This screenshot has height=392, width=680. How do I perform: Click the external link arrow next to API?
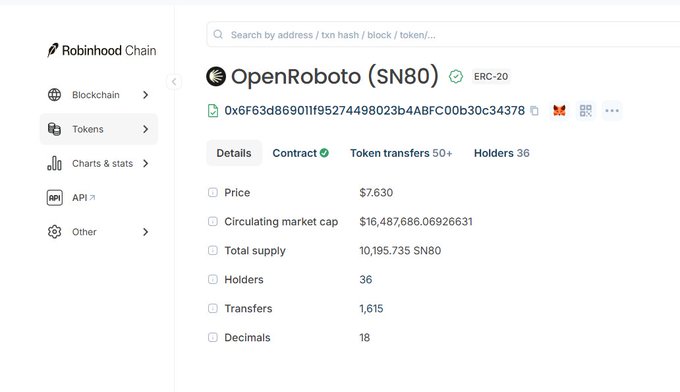pyautogui.click(x=92, y=197)
